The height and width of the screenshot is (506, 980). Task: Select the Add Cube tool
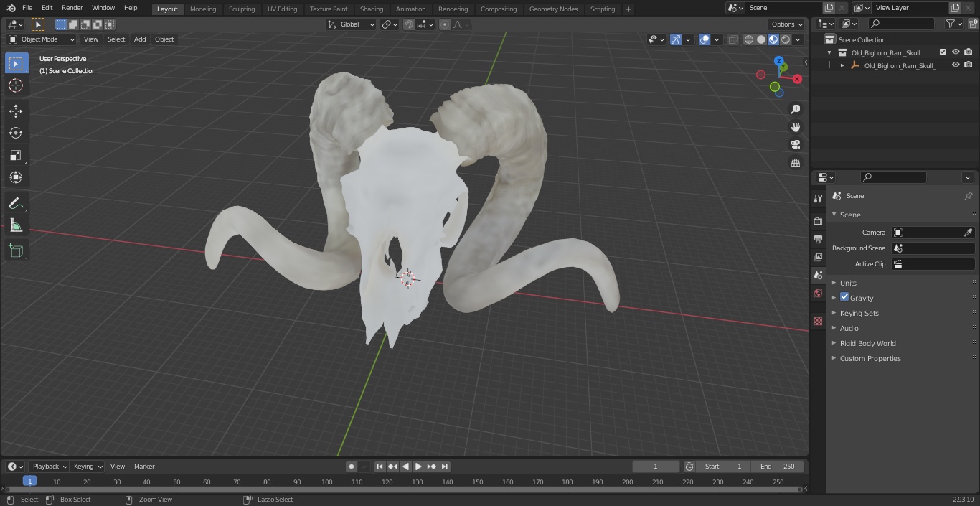pyautogui.click(x=16, y=250)
